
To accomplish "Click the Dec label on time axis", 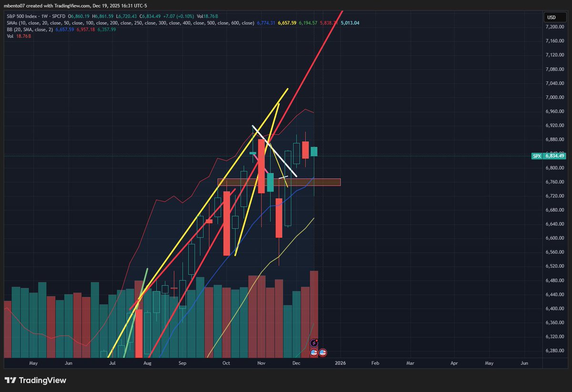I will coord(296,363).
